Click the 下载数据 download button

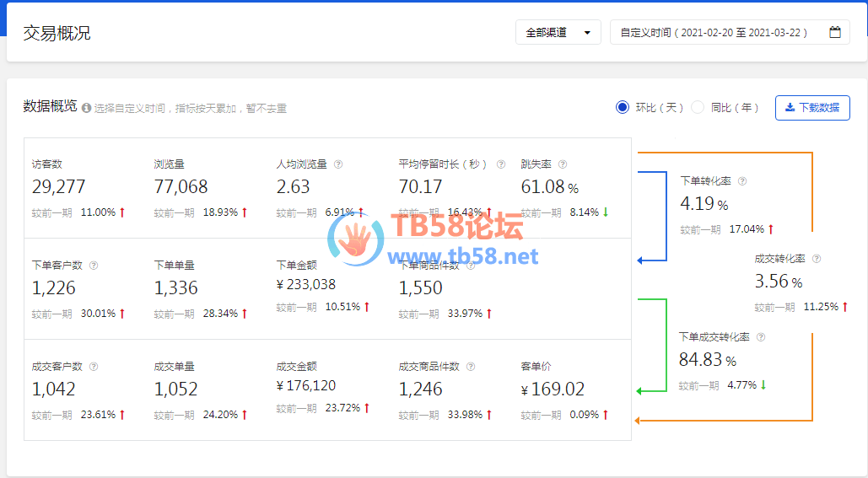(812, 108)
